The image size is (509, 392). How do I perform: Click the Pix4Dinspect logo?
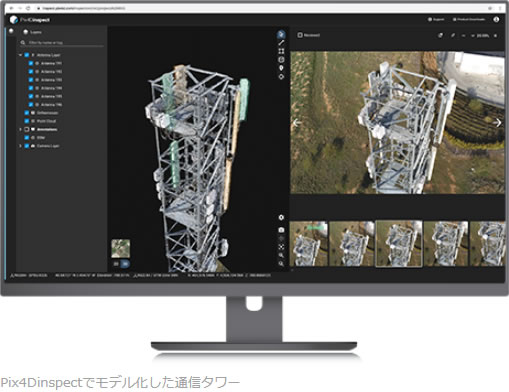click(x=30, y=20)
